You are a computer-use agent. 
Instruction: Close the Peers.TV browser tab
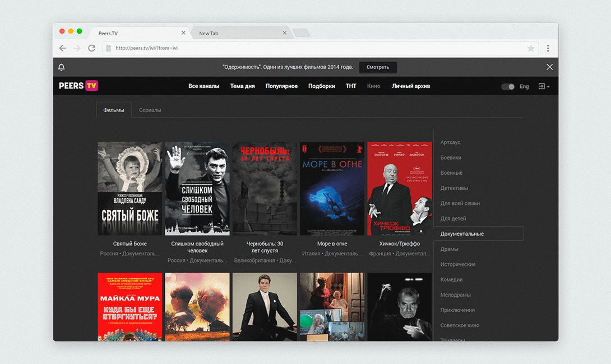click(x=183, y=33)
